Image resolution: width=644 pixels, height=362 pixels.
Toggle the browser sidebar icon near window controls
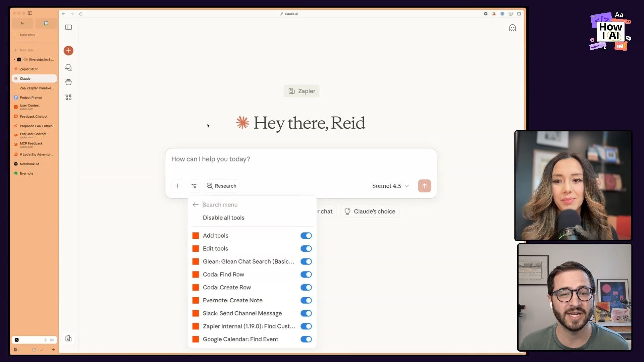coord(30,13)
